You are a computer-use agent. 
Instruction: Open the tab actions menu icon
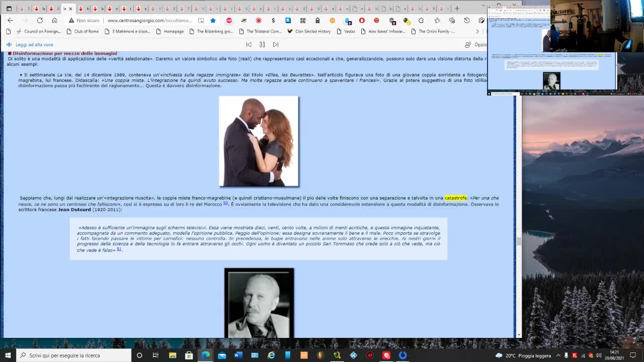[x=9, y=9]
